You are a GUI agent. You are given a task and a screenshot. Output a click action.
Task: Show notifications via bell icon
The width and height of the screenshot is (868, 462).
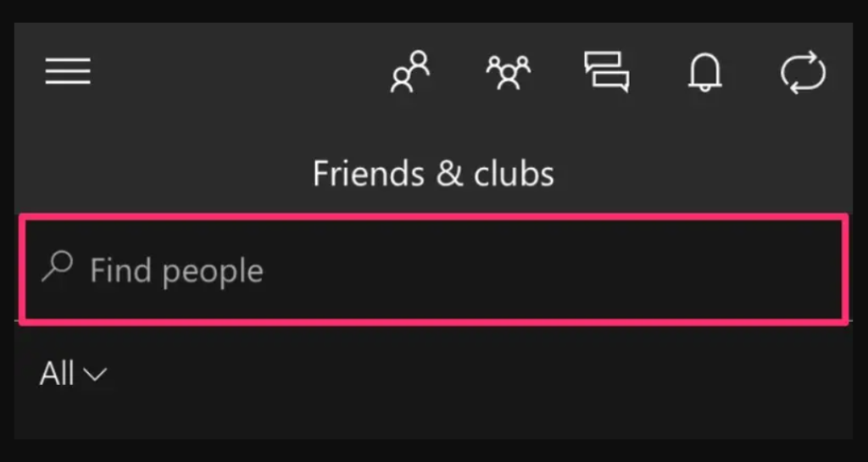(x=704, y=73)
